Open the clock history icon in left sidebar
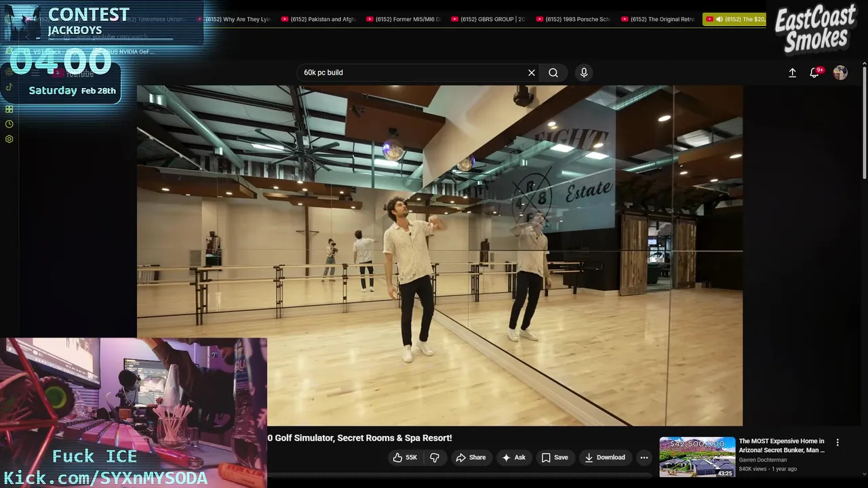 [x=9, y=124]
